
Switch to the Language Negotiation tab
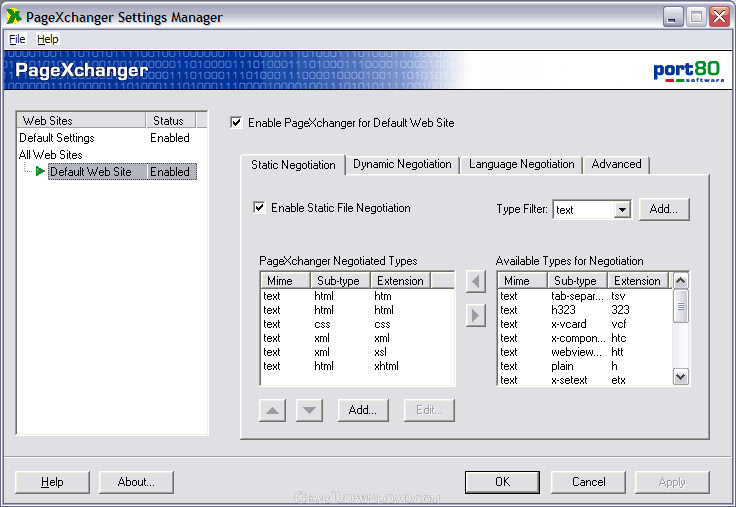pyautogui.click(x=521, y=164)
